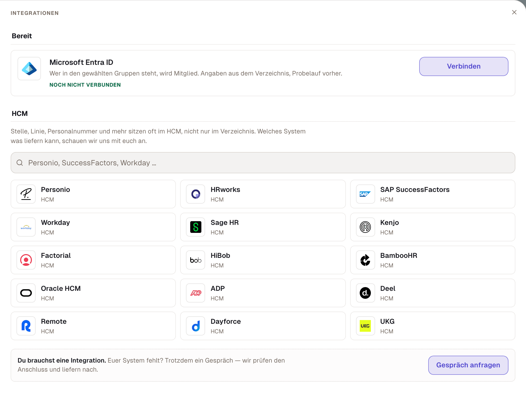Click the HiBob logo icon

[x=196, y=260]
